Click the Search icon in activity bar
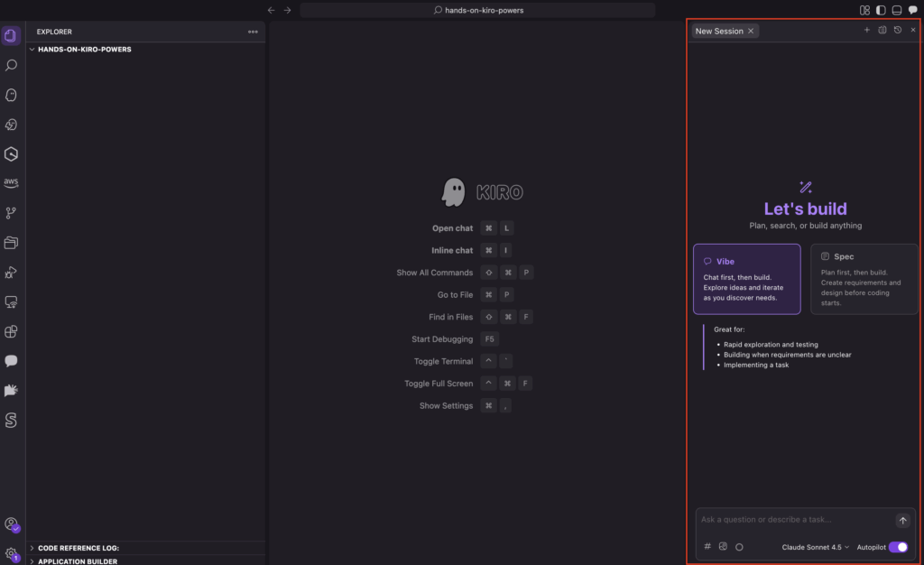The width and height of the screenshot is (924, 565). [x=11, y=66]
